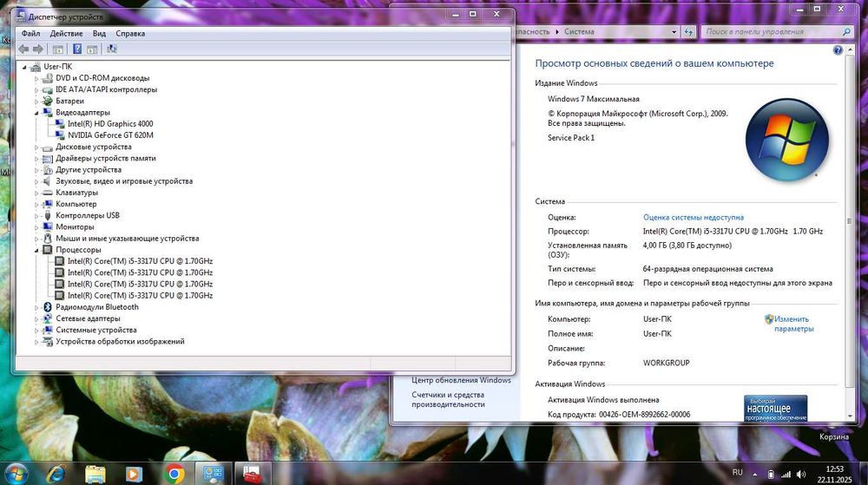The height and width of the screenshot is (485, 868).
Task: Click the Windows Start button
Action: [x=16, y=474]
